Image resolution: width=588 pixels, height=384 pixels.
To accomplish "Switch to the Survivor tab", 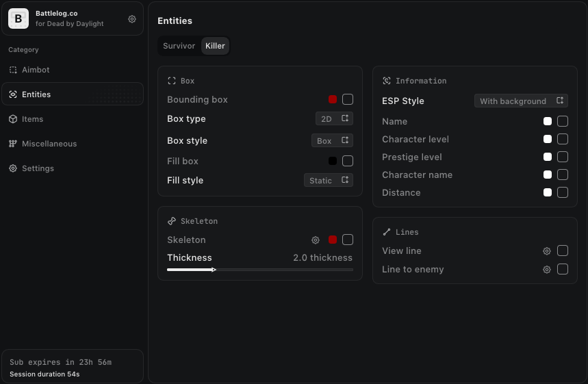I will pyautogui.click(x=179, y=46).
